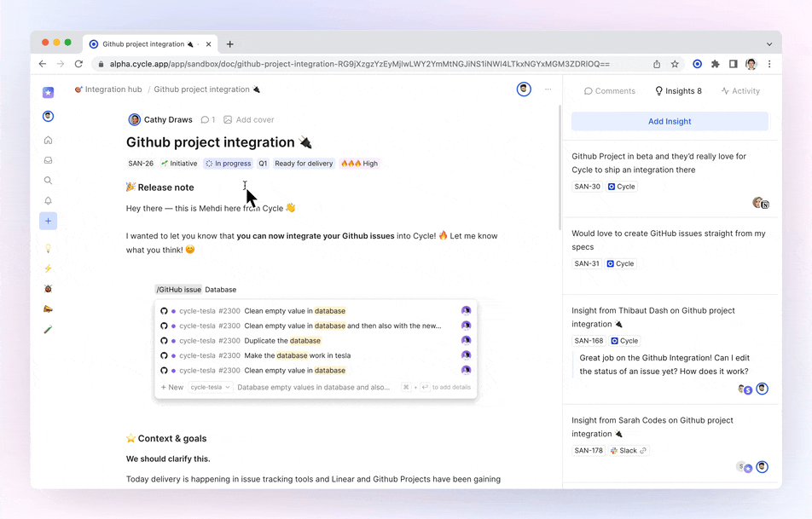Image resolution: width=812 pixels, height=519 pixels.
Task: Click the GitHub issue search screenshot image
Action: (316, 342)
